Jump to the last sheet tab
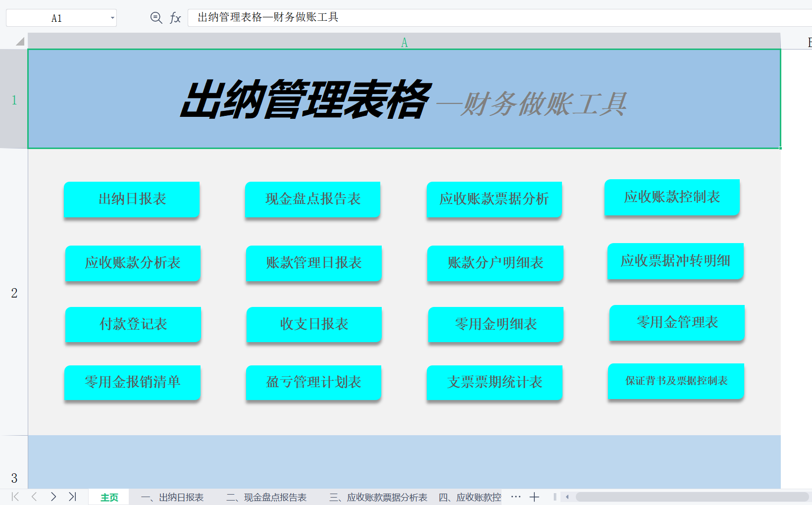This screenshot has height=505, width=812. pos(72,497)
